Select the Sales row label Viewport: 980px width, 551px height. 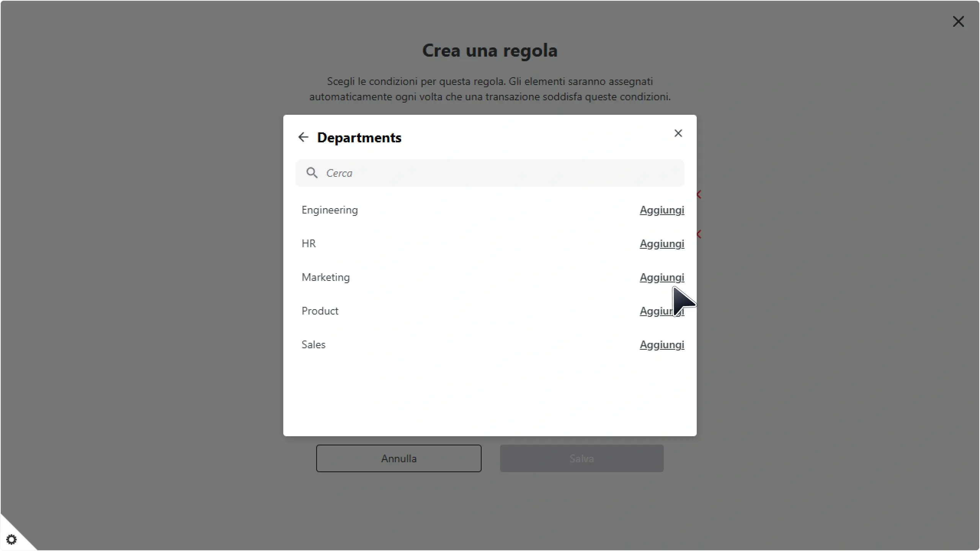(313, 345)
